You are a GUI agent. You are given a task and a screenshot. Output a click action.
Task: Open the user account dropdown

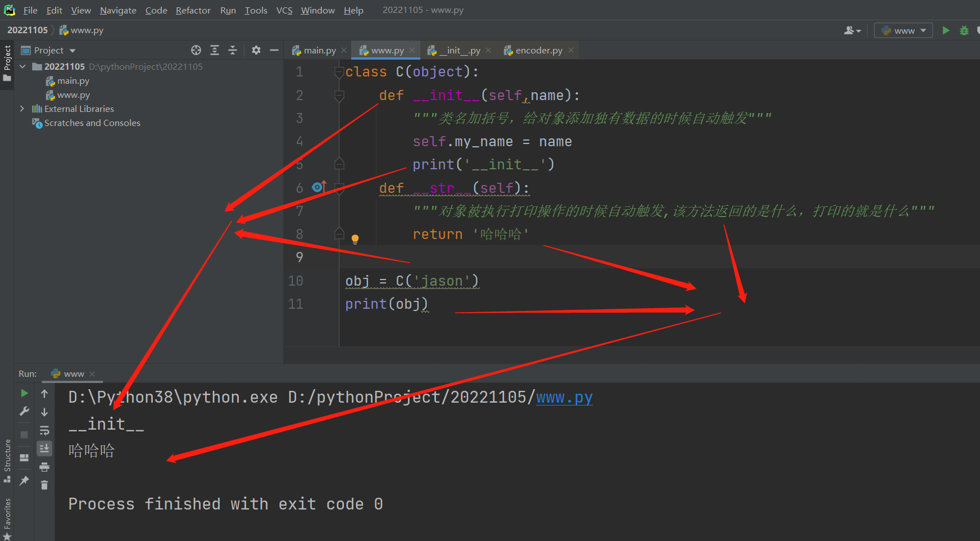pos(852,30)
